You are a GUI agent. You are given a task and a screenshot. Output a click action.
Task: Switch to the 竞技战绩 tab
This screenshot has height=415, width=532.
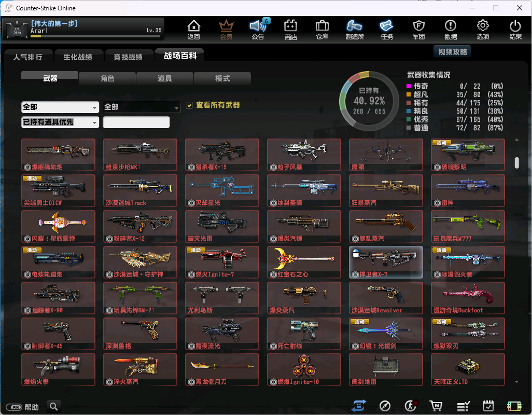point(128,57)
